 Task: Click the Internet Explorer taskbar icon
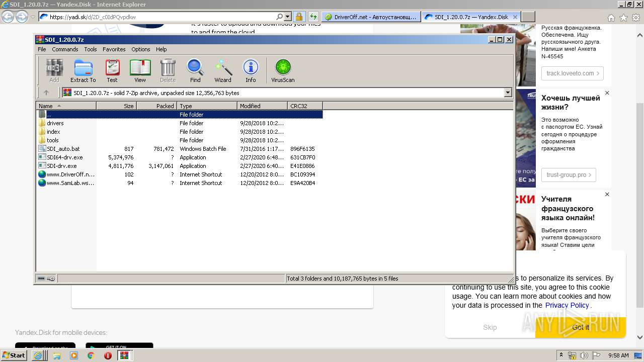tap(38, 355)
